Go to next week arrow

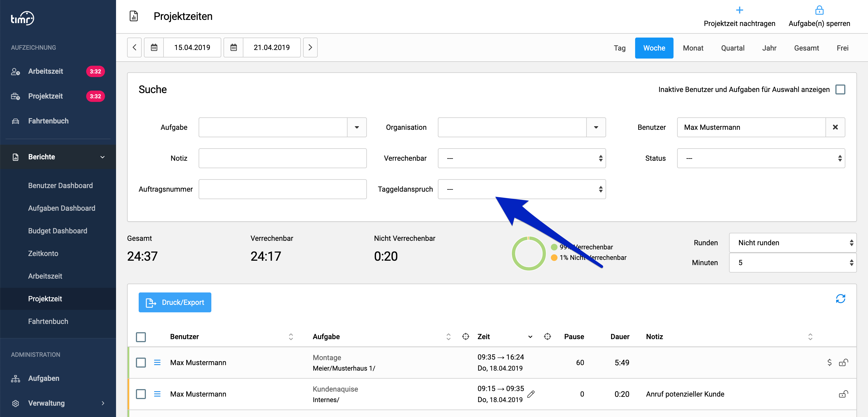[310, 47]
